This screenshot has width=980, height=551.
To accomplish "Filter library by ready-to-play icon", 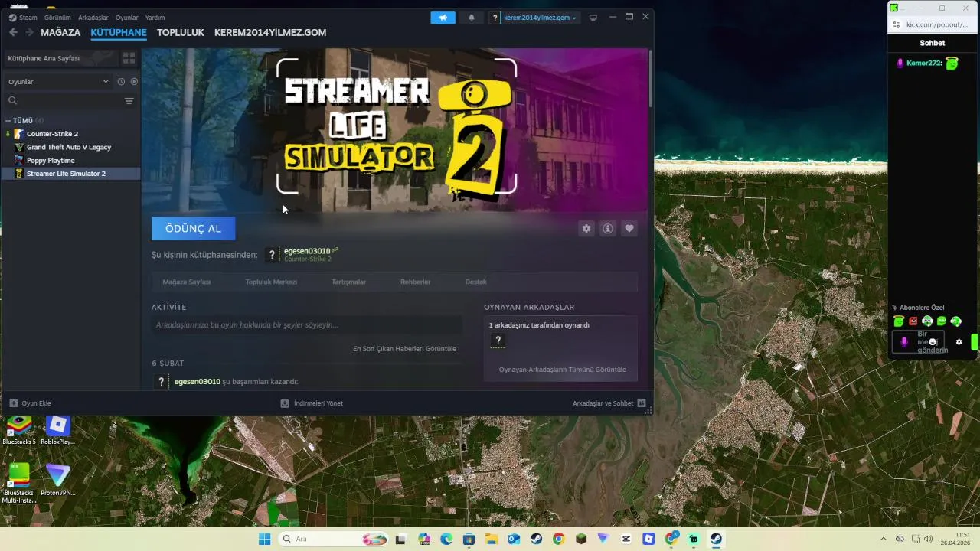I will [x=134, y=82].
